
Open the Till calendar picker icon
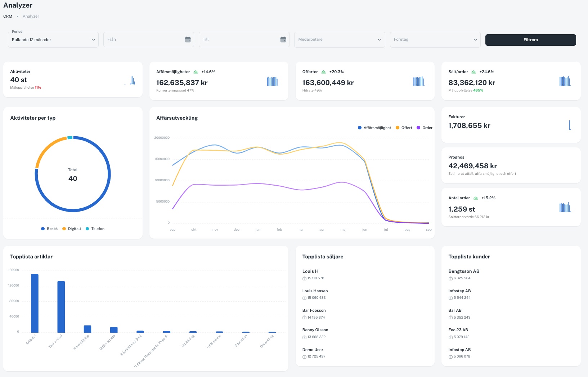283,40
